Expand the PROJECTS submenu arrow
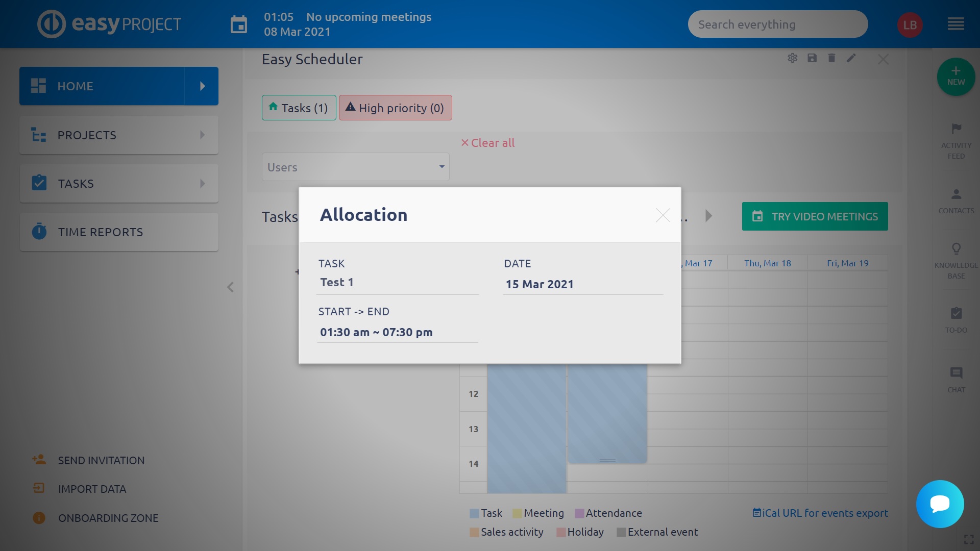 coord(202,135)
